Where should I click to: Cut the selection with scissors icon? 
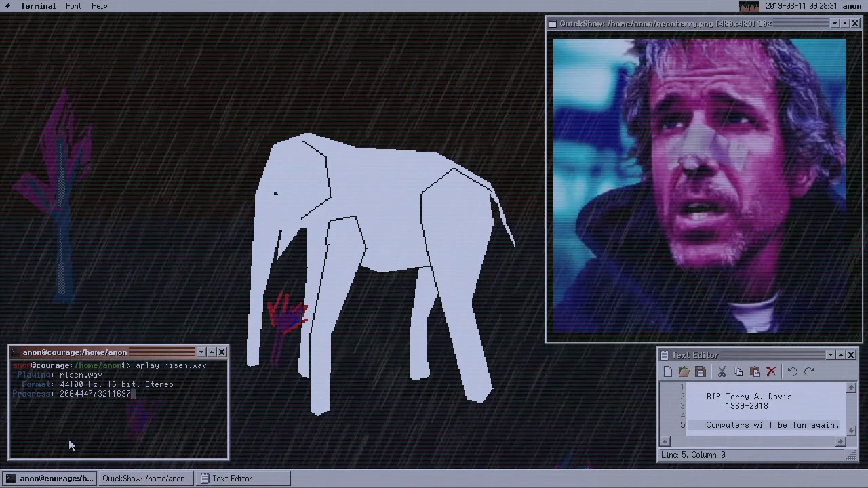tap(722, 371)
